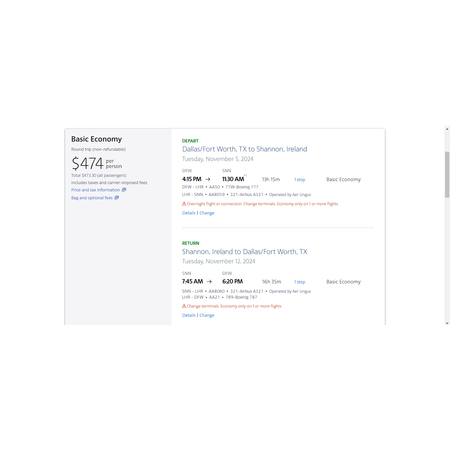Click the $474 per person price
This screenshot has width=450, height=450.
pyautogui.click(x=97, y=163)
